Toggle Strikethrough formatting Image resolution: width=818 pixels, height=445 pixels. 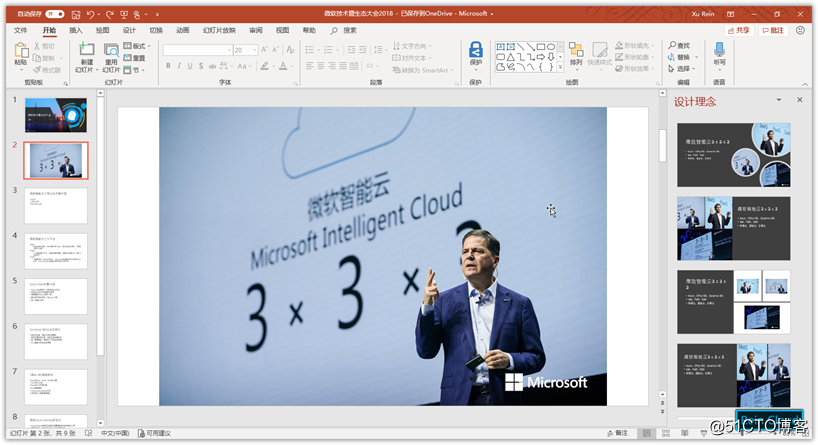click(x=212, y=66)
